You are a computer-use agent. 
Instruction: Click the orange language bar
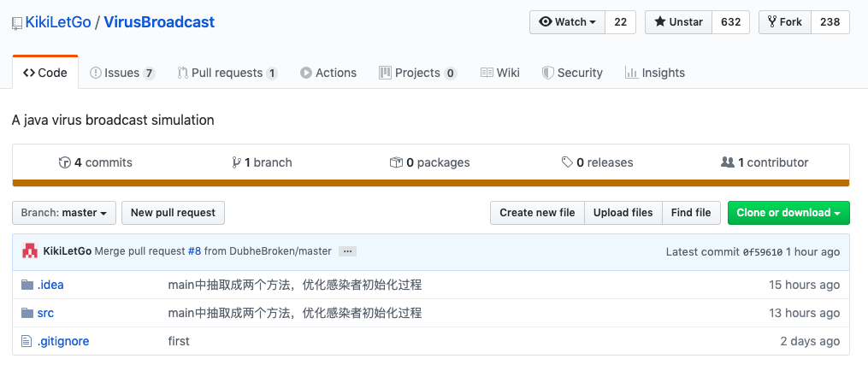coord(431,183)
